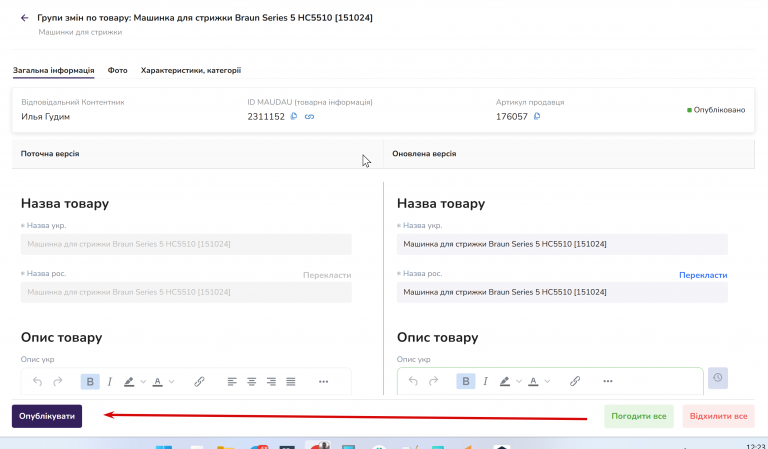Open the Фото tab
Image resolution: width=768 pixels, height=449 pixels.
pos(118,71)
